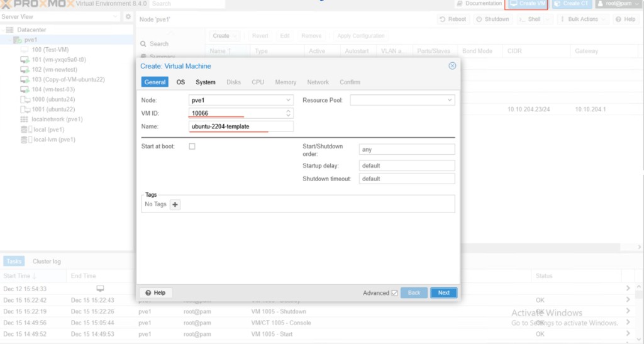Screen dimensions: 644x344
Task: Select local-lvm (pve1) storage
Action: click(54, 140)
